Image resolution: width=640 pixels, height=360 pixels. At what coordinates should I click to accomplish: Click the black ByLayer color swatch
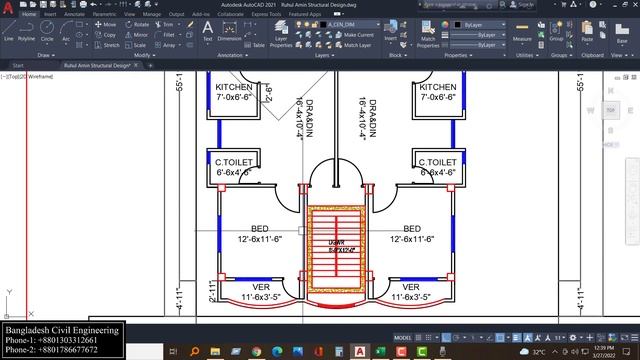458,25
